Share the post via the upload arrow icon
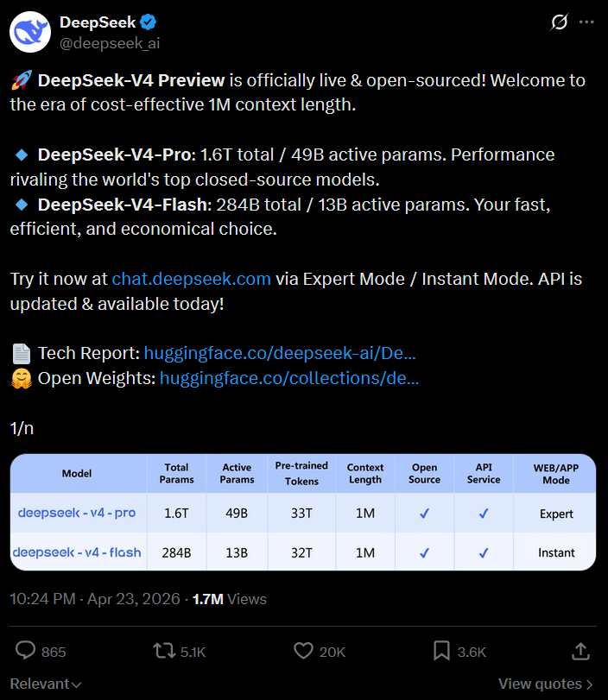 (x=581, y=651)
